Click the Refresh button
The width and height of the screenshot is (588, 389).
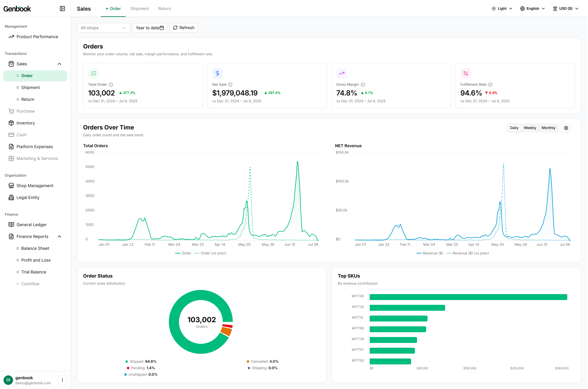(x=184, y=28)
